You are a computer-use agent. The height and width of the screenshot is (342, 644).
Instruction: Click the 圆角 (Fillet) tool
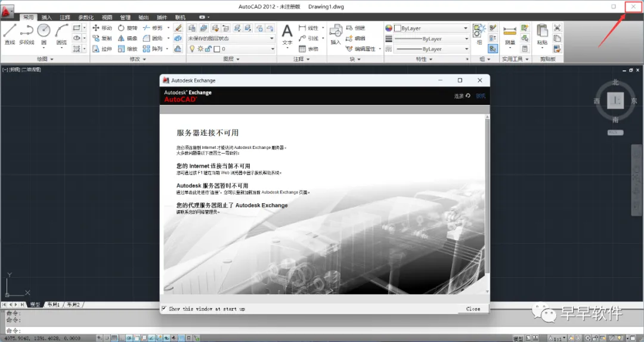pos(153,38)
